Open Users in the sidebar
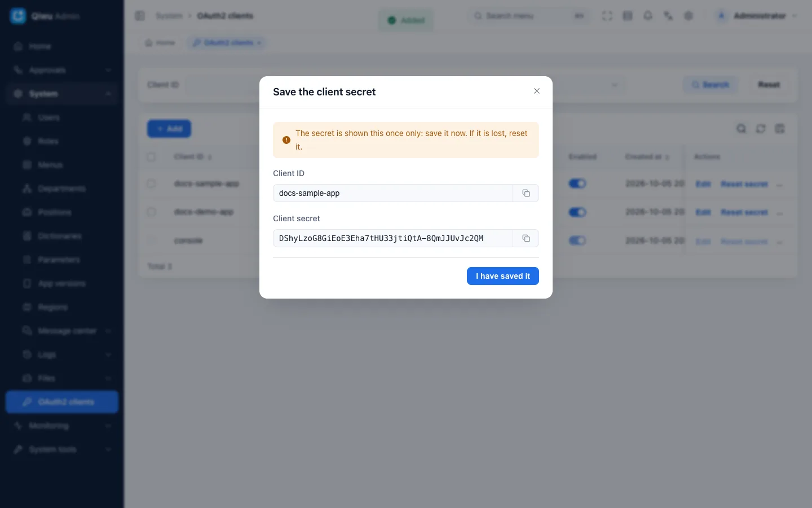Image resolution: width=812 pixels, height=508 pixels. 62,117
